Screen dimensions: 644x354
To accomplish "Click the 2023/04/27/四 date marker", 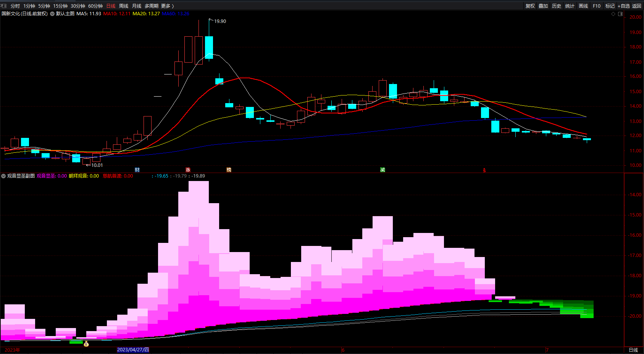I will (x=133, y=350).
